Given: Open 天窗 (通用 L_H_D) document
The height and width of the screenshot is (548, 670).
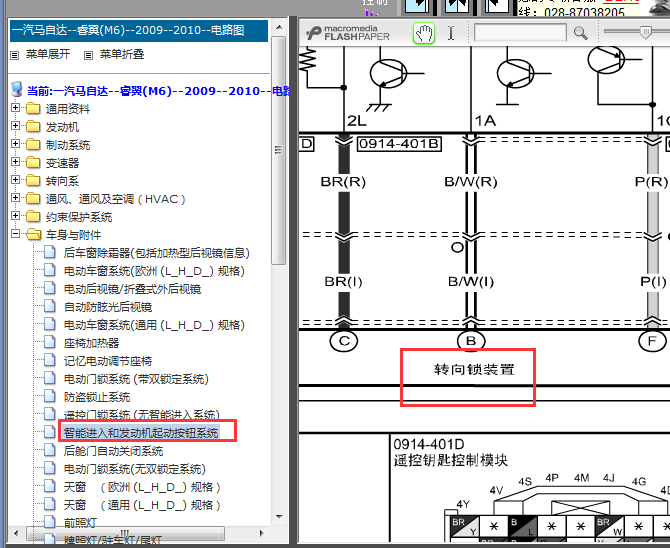Looking at the screenshot, I should (x=142, y=505).
